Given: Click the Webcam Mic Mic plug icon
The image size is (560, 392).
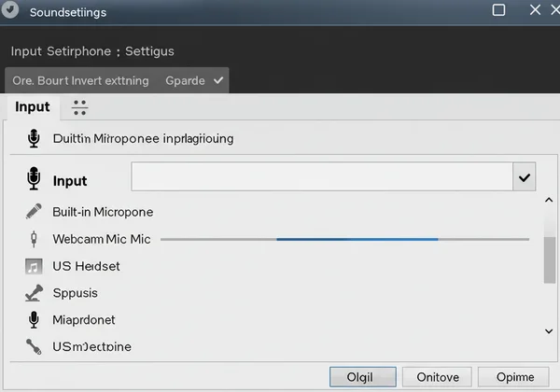Looking at the screenshot, I should (34, 239).
